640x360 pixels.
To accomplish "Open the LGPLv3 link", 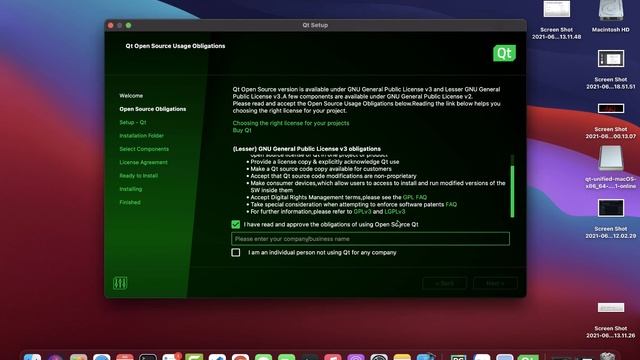I will (x=395, y=211).
